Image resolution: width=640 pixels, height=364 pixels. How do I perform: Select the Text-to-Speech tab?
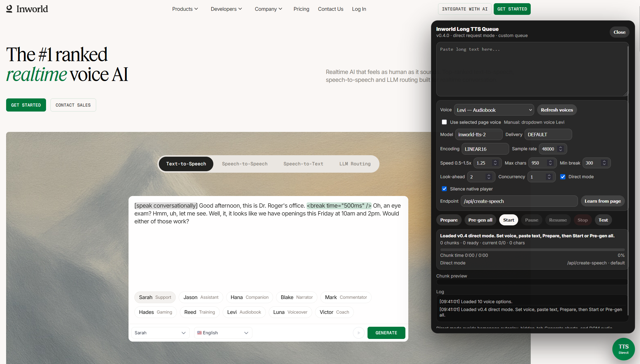(x=186, y=164)
